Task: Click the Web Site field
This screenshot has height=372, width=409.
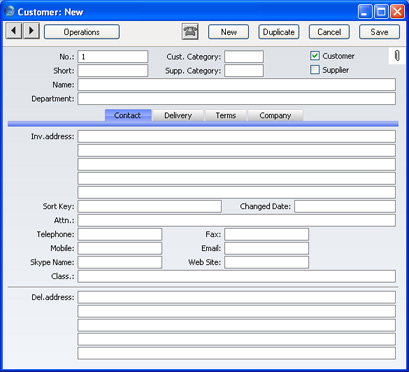Action: click(266, 262)
